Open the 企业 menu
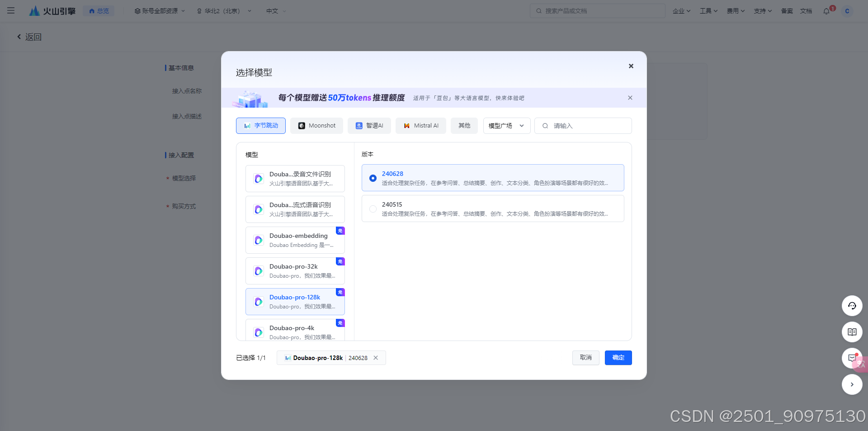This screenshot has width=868, height=431. pos(681,11)
